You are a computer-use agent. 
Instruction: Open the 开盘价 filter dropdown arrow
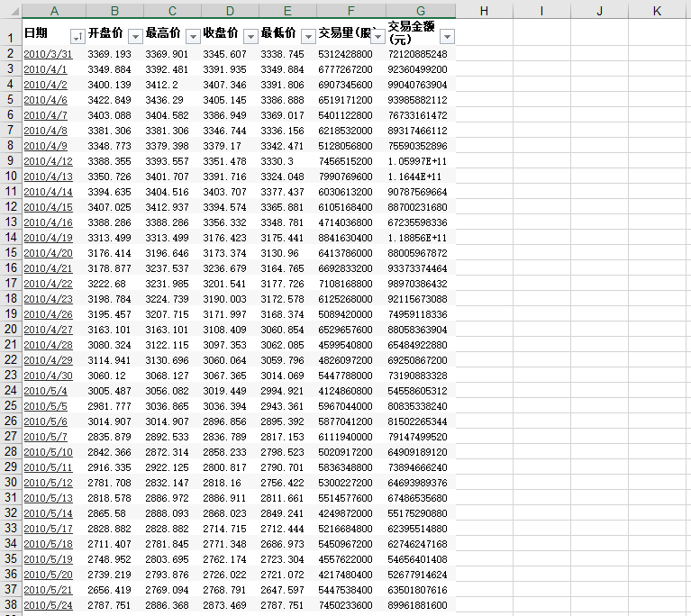[x=135, y=37]
